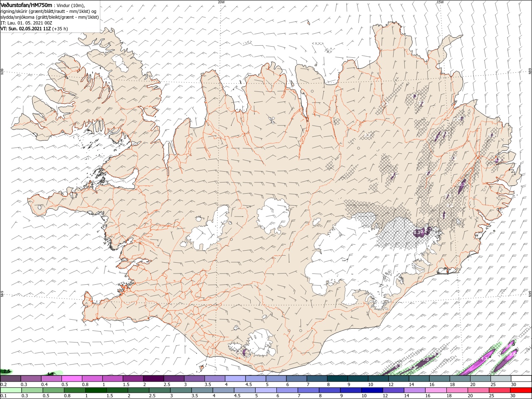
Task: Select upper legend swatch between 9 and 10
Action: point(358,379)
